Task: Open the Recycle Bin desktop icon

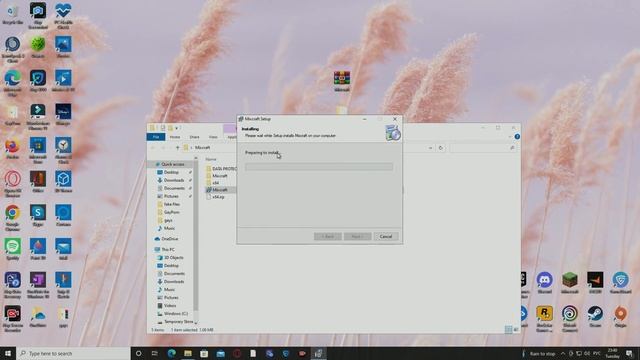Action: (x=12, y=14)
